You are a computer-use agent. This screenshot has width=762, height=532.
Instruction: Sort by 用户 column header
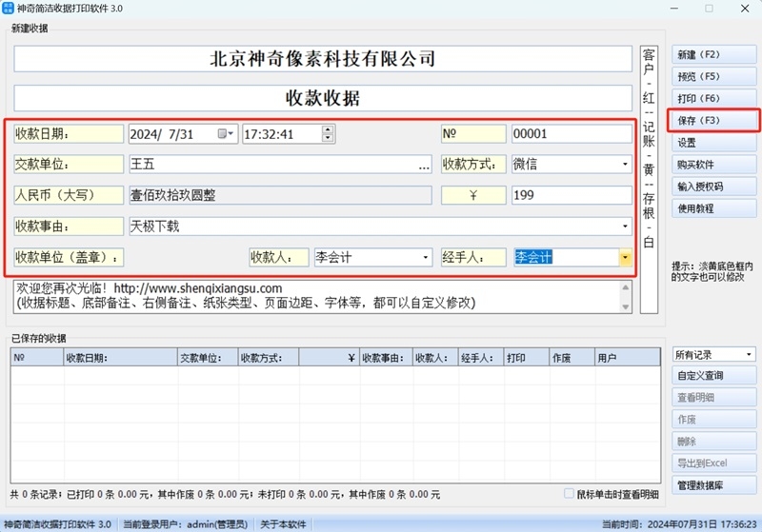[x=628, y=358]
